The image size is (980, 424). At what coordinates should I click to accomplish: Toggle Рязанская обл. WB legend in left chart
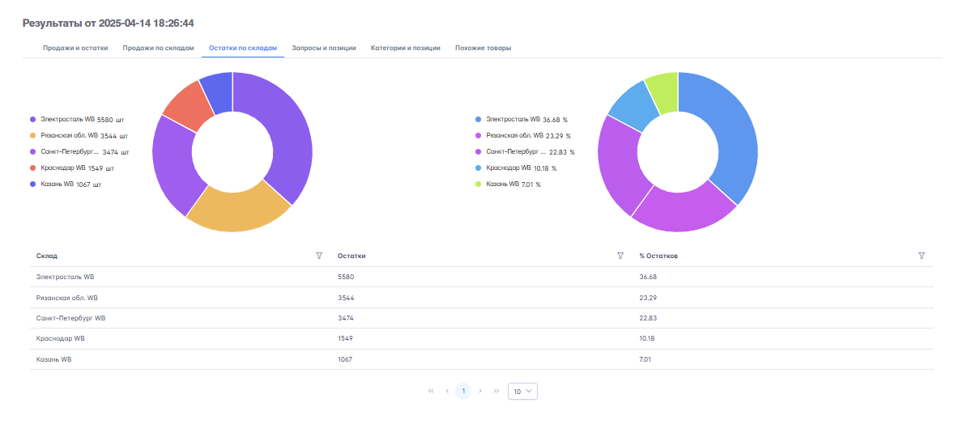point(68,135)
